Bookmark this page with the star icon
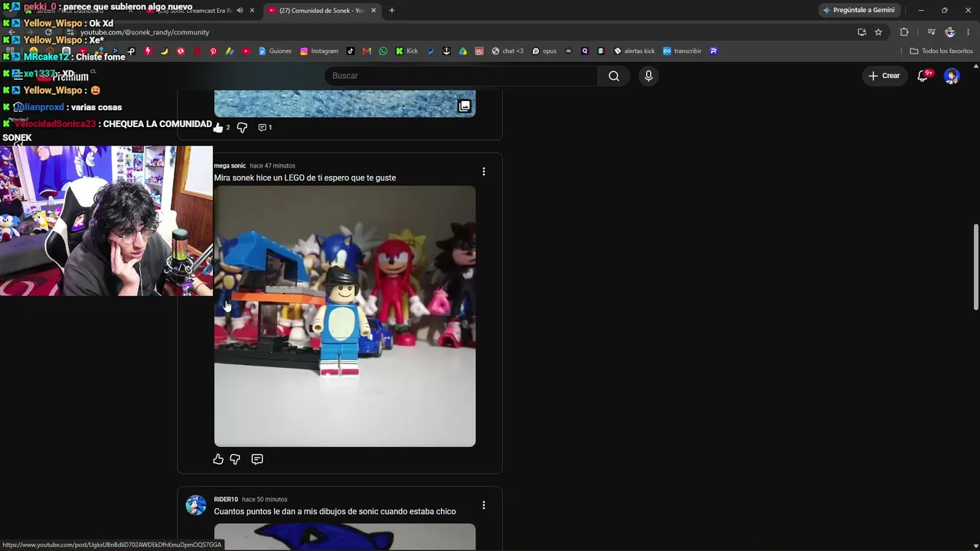 click(x=878, y=32)
